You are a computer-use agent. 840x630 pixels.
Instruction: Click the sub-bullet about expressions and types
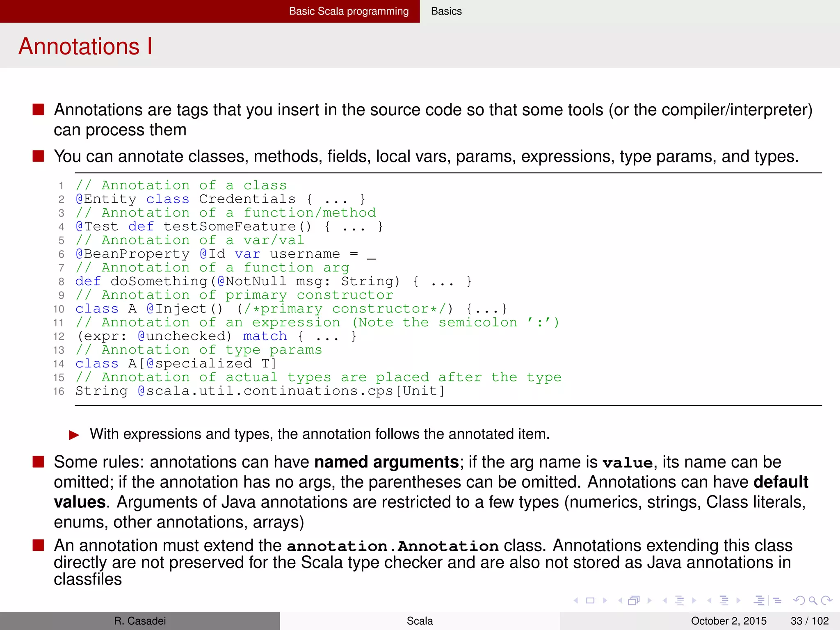[320, 434]
